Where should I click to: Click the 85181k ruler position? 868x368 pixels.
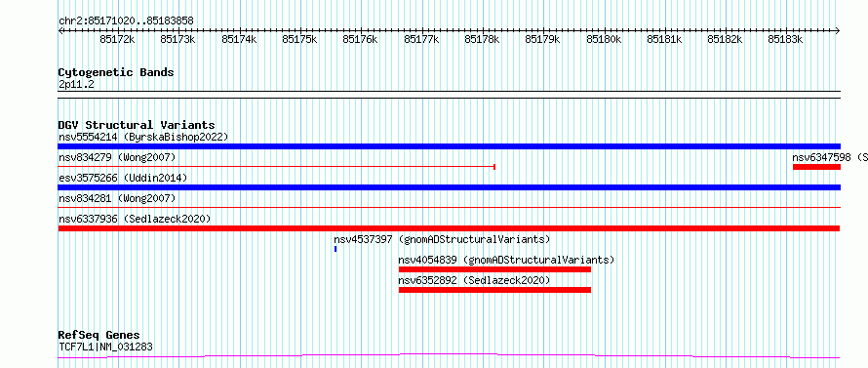[x=664, y=39]
